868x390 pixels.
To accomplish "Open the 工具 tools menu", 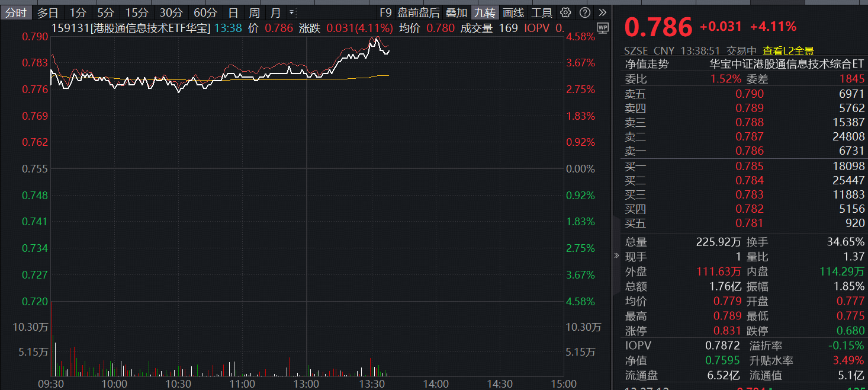I will click(541, 12).
